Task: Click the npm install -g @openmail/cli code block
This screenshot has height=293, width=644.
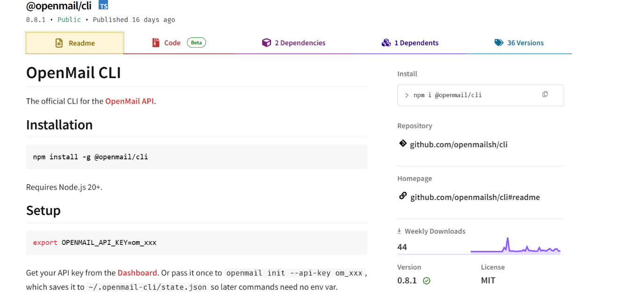Action: click(197, 157)
